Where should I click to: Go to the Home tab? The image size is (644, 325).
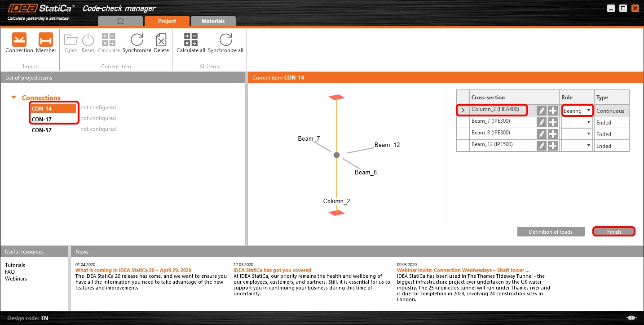coord(120,21)
